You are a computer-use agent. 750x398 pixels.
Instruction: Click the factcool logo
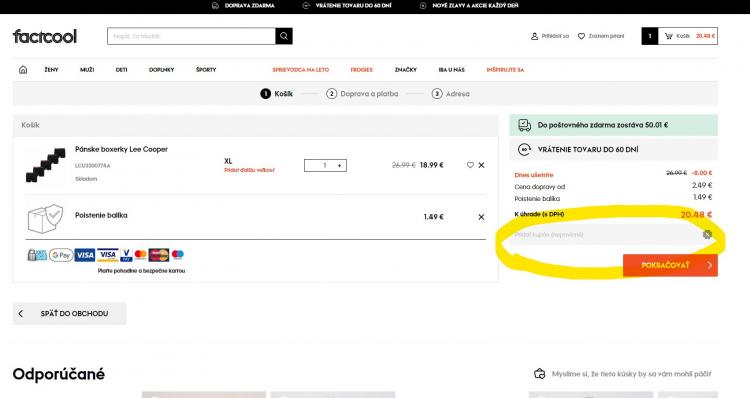[44, 36]
